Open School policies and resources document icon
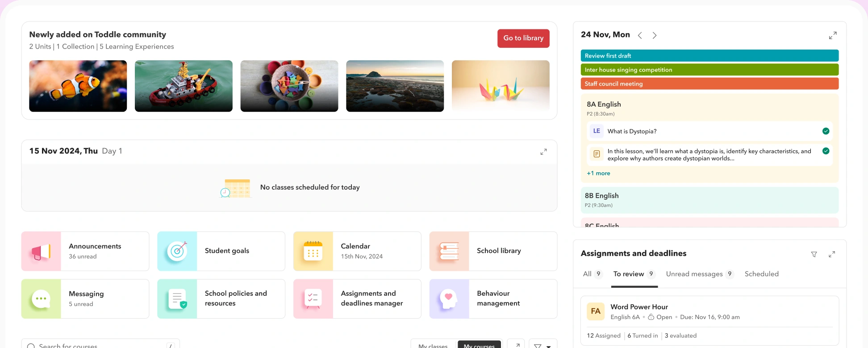Image resolution: width=868 pixels, height=348 pixels. 177,299
